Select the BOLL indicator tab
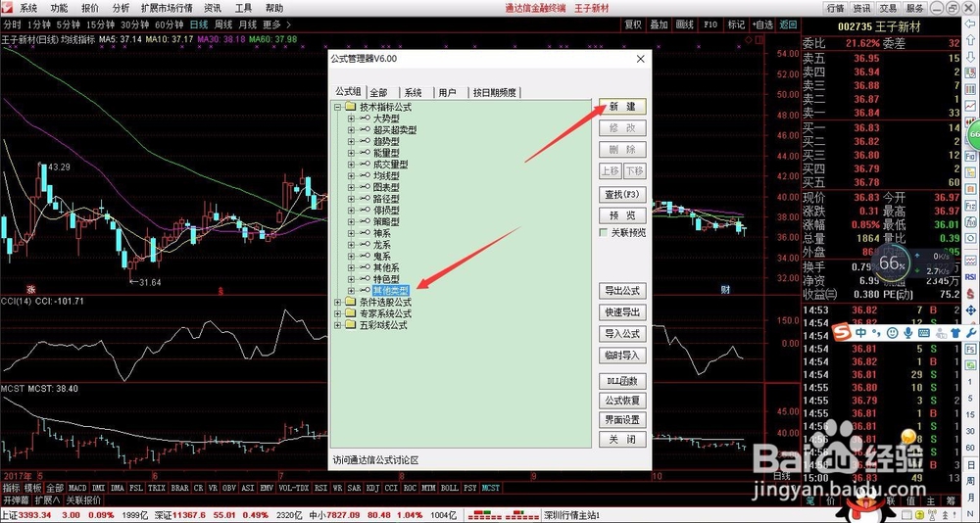Viewport: 980px width, 523px height. click(x=449, y=488)
